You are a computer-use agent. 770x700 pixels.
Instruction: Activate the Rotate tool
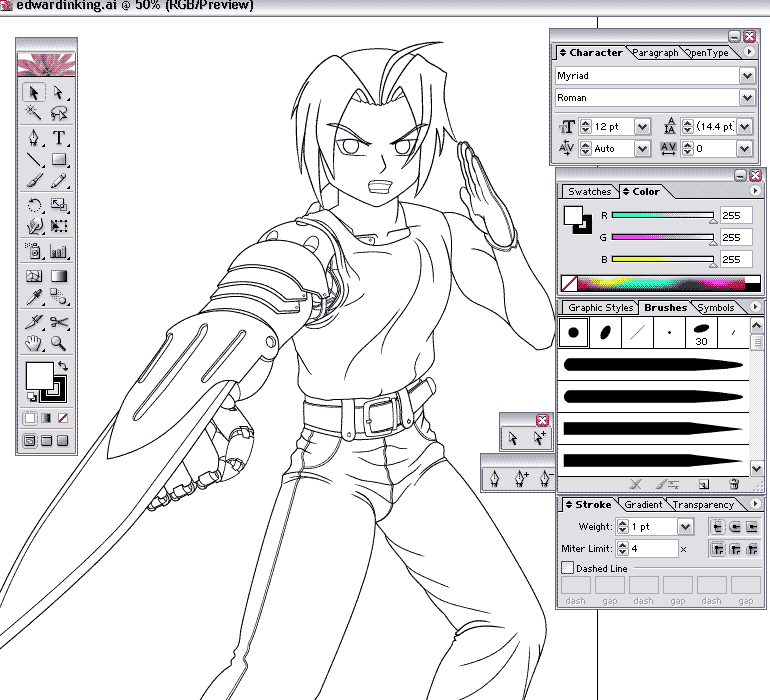[34, 204]
